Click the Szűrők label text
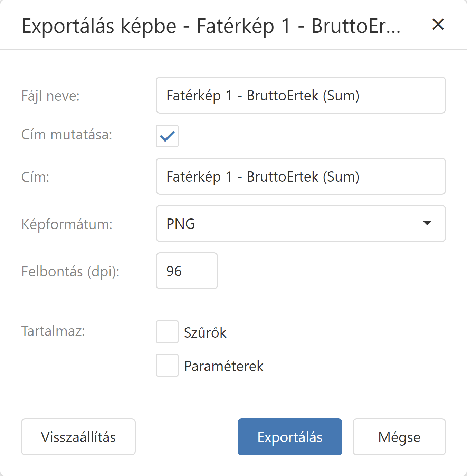This screenshot has width=467, height=476. click(x=205, y=332)
